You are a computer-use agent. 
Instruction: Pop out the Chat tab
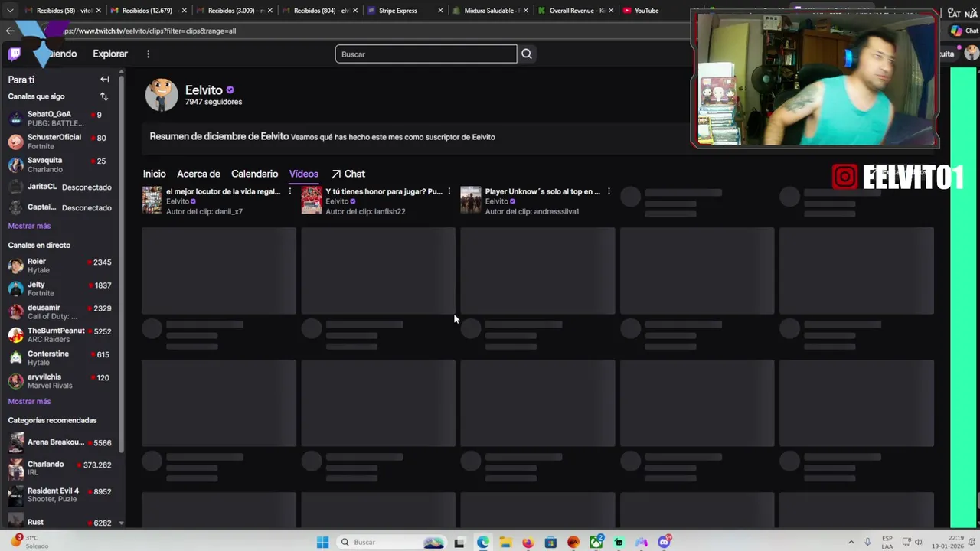point(348,174)
